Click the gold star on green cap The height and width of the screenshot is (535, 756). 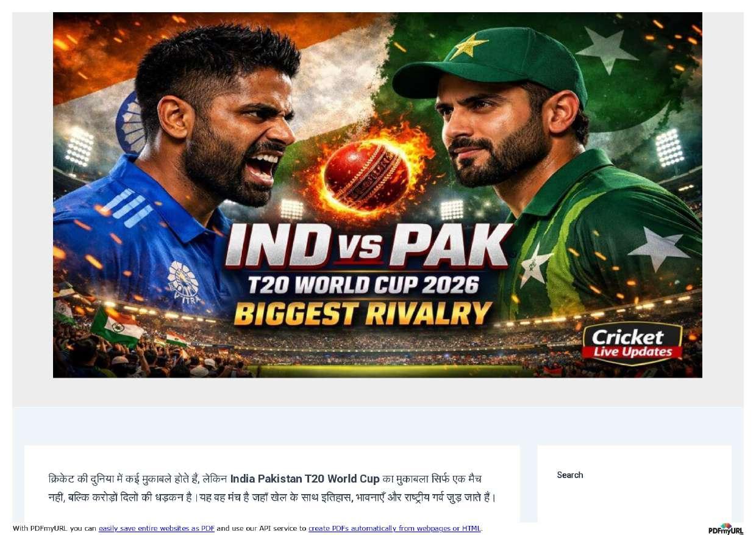(469, 46)
